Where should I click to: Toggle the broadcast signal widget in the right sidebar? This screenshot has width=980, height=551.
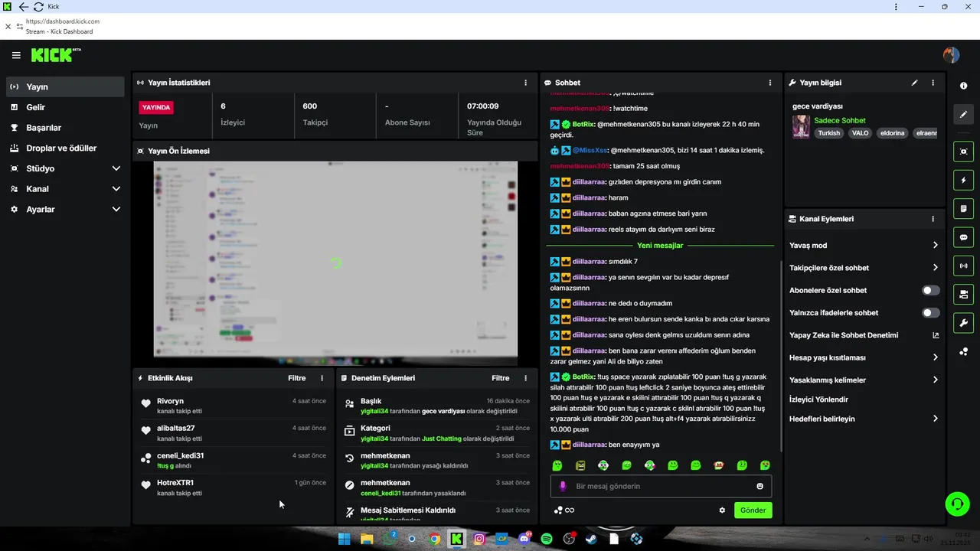[963, 266]
